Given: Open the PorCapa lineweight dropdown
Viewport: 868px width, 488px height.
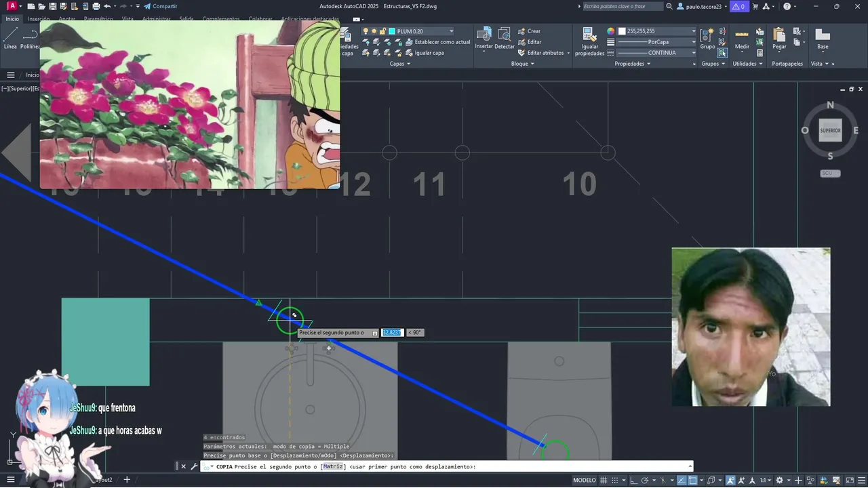Looking at the screenshot, I should 657,42.
